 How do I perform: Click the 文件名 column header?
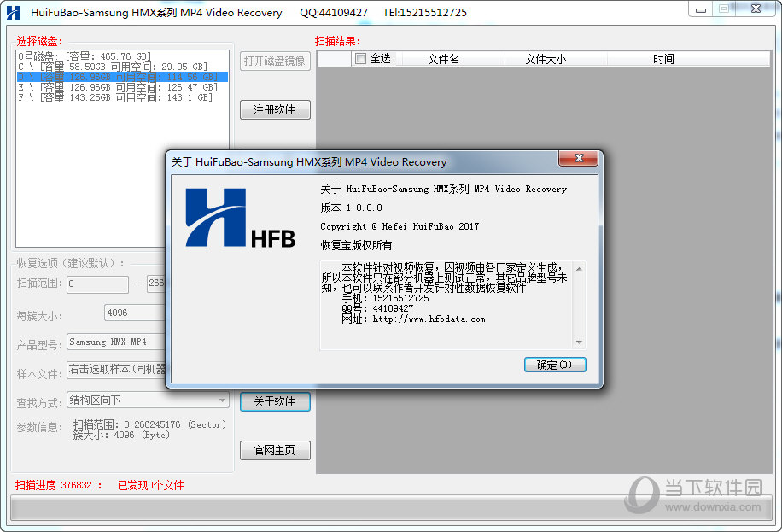443,59
